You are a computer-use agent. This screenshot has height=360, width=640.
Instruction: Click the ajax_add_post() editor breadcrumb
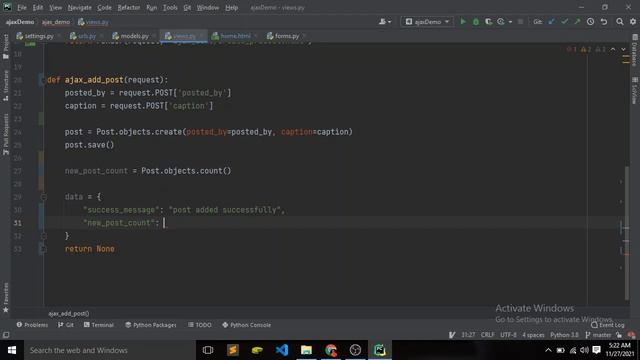tap(69, 313)
